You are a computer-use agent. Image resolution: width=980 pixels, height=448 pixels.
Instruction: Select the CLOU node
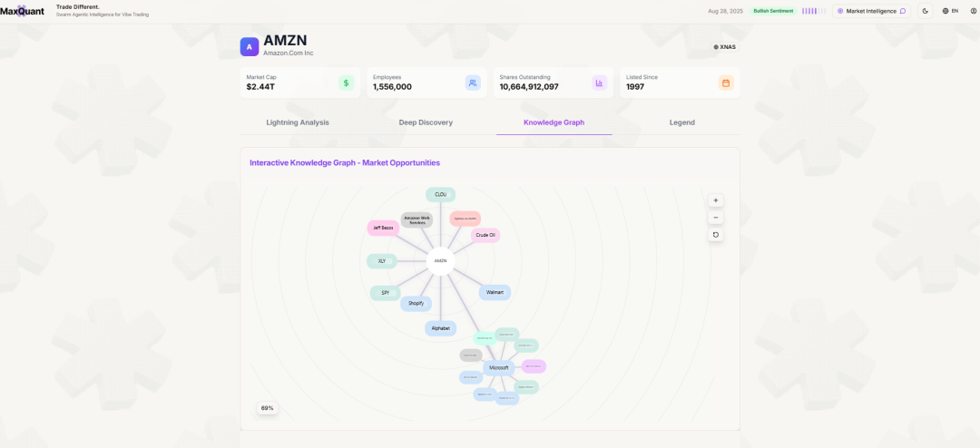tap(441, 194)
